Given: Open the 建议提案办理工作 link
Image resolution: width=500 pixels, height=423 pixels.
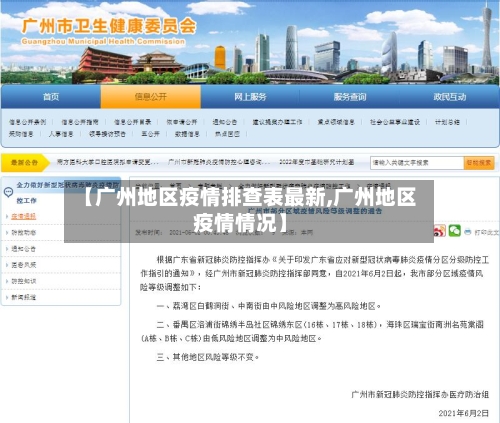Looking at the screenshot, I should [x=277, y=122].
